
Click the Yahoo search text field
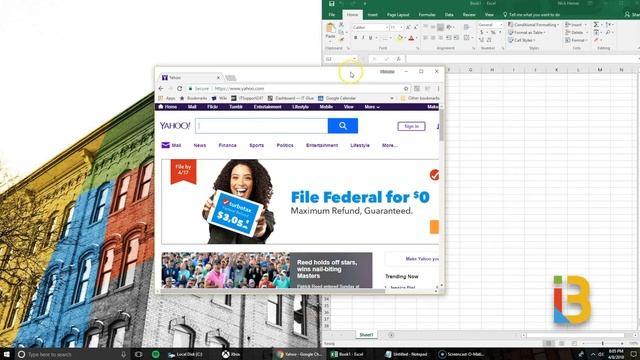coord(262,126)
